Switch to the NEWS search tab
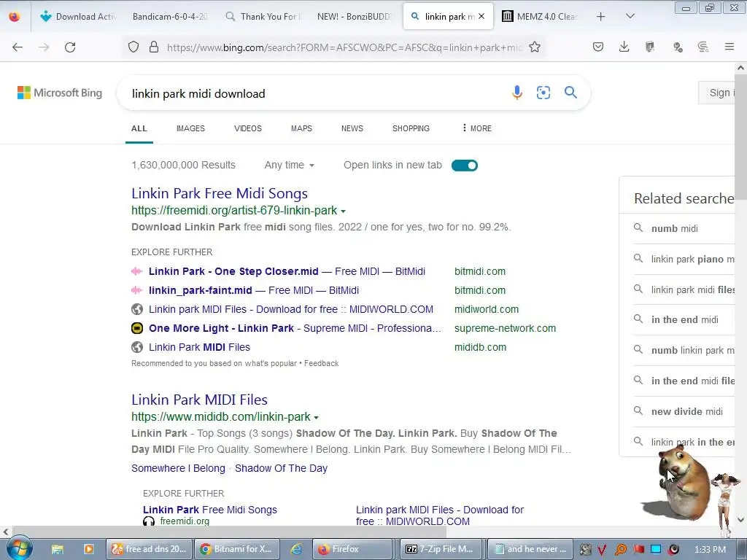 pos(352,128)
